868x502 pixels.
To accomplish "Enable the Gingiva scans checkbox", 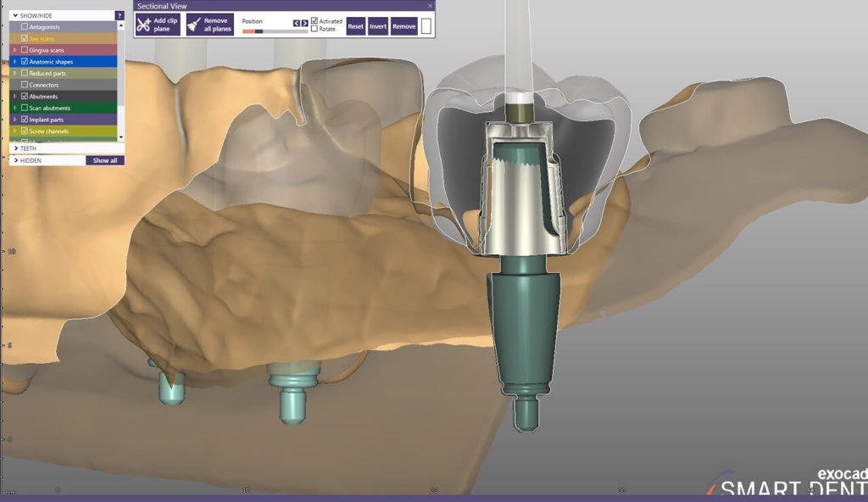I will (x=25, y=50).
